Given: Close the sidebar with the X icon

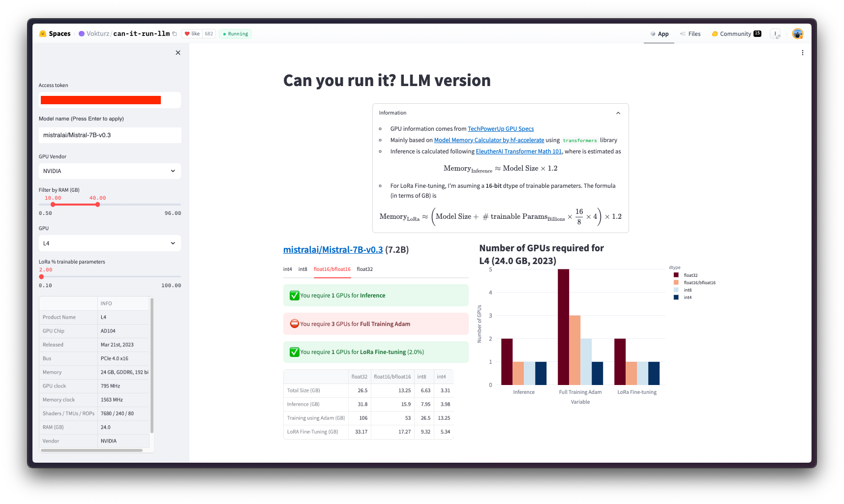Looking at the screenshot, I should [178, 53].
